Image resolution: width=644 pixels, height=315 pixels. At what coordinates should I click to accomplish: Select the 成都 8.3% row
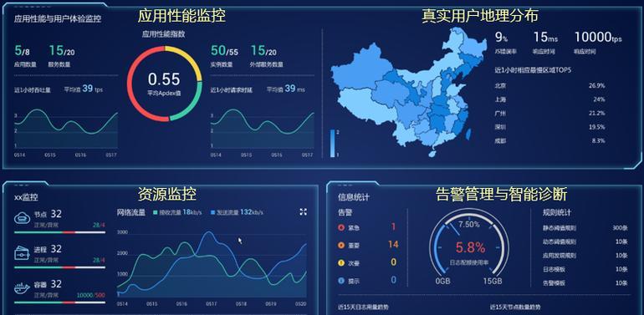549,140
